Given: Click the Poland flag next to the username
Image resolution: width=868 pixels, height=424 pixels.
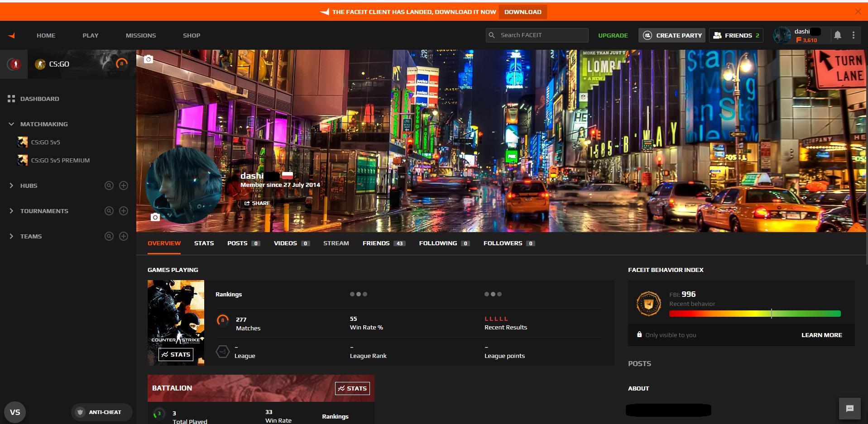Looking at the screenshot, I should (288, 176).
